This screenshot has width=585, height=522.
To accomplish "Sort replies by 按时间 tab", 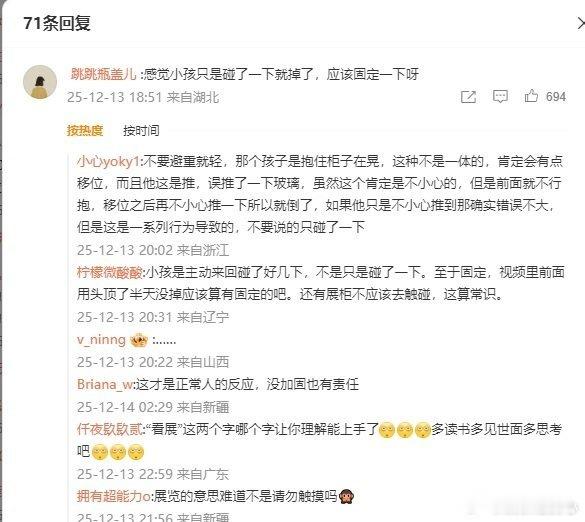I will tap(141, 131).
